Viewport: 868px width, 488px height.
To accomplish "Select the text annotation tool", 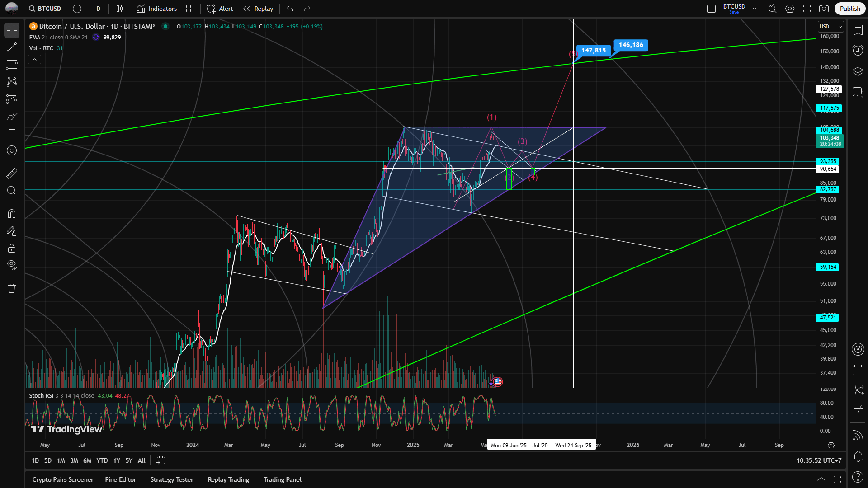I will [x=12, y=133].
